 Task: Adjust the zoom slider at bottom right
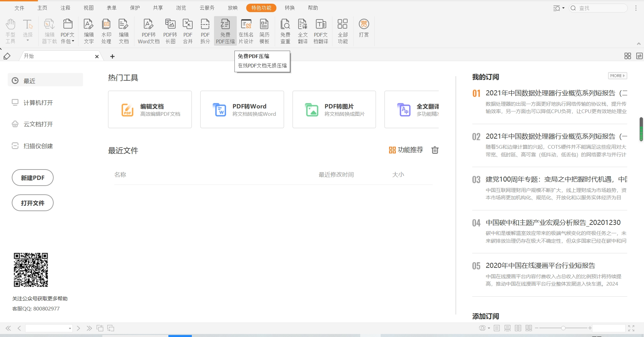pos(563,328)
